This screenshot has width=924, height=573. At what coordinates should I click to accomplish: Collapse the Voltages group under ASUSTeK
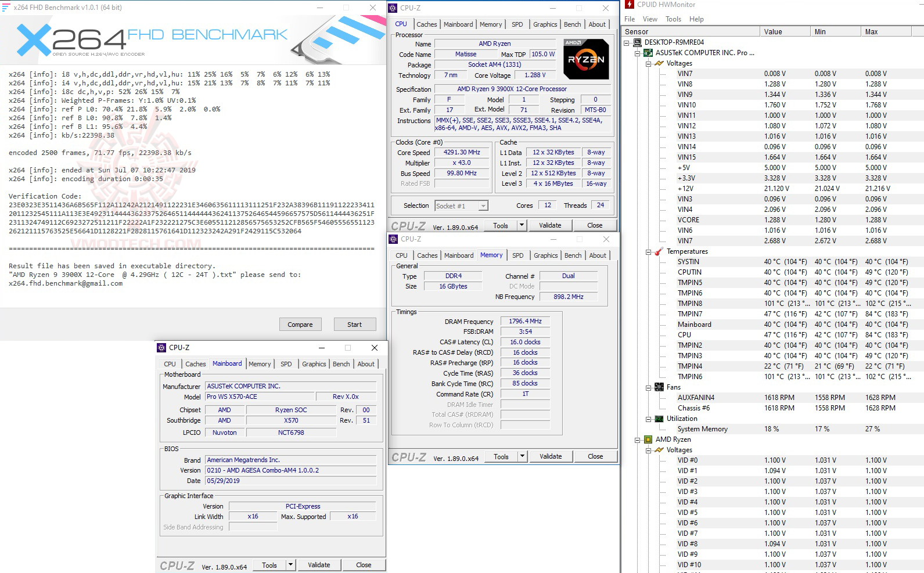[x=649, y=63]
